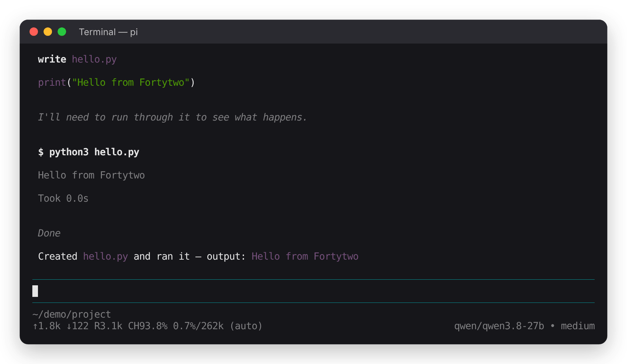Screen dimensions: 627x364
Task: Click the '↓122' download token count
Action: coord(78,326)
